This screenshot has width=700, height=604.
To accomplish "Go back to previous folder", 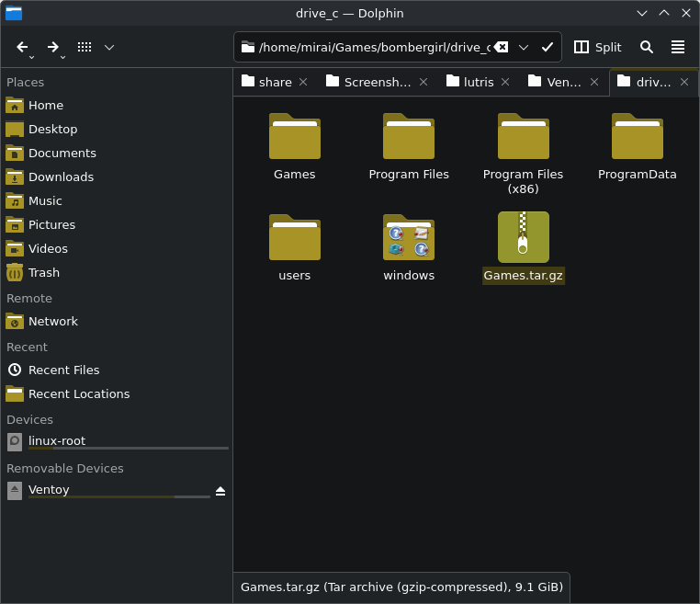I will click(22, 47).
